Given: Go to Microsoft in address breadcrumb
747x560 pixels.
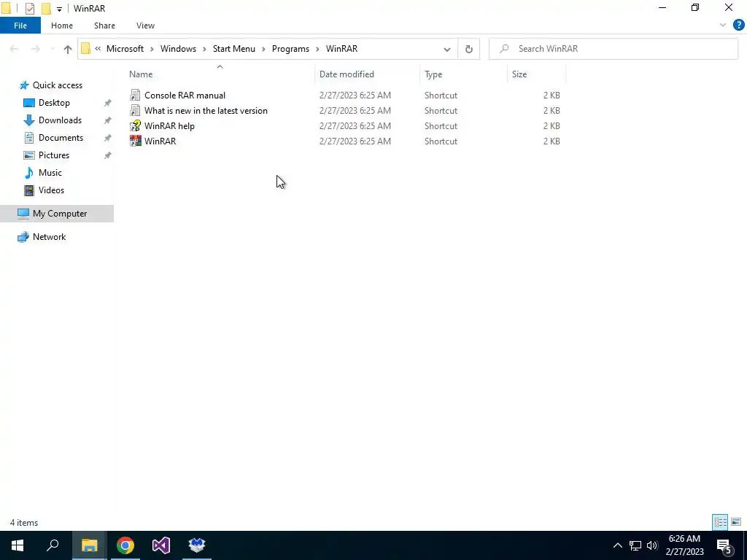Looking at the screenshot, I should coord(125,49).
